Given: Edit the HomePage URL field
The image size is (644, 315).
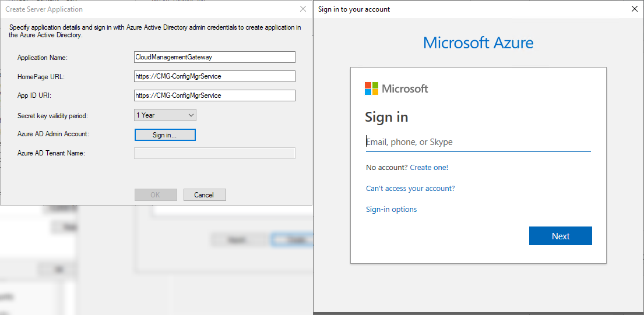Looking at the screenshot, I should click(x=214, y=76).
